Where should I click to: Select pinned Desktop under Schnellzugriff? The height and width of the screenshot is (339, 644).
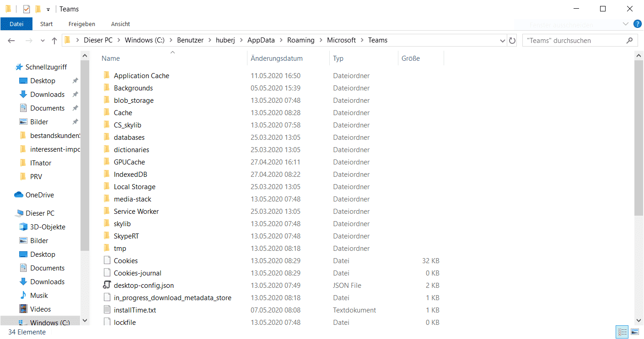pos(43,81)
